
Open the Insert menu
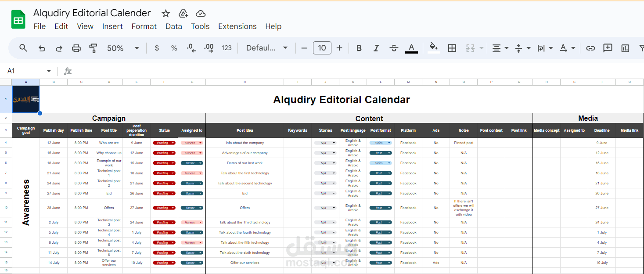click(x=112, y=26)
